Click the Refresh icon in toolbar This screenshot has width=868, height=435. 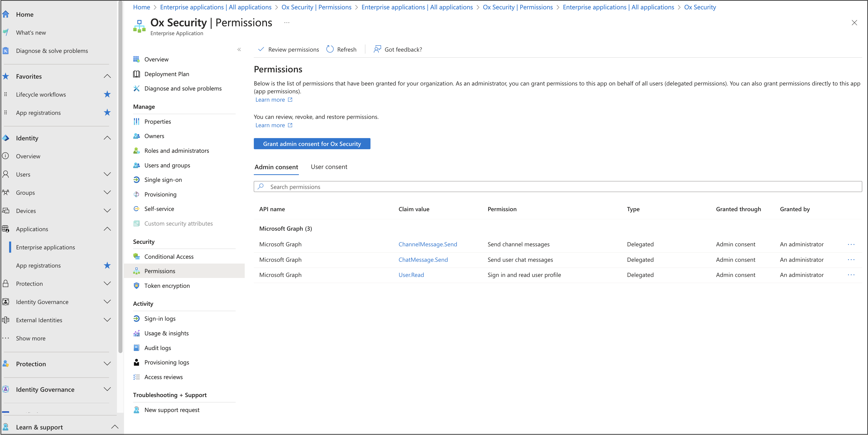330,50
